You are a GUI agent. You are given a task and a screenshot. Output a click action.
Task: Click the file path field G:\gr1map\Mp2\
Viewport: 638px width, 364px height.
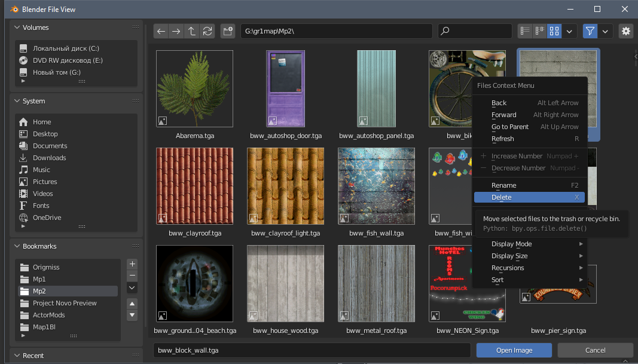[337, 31]
